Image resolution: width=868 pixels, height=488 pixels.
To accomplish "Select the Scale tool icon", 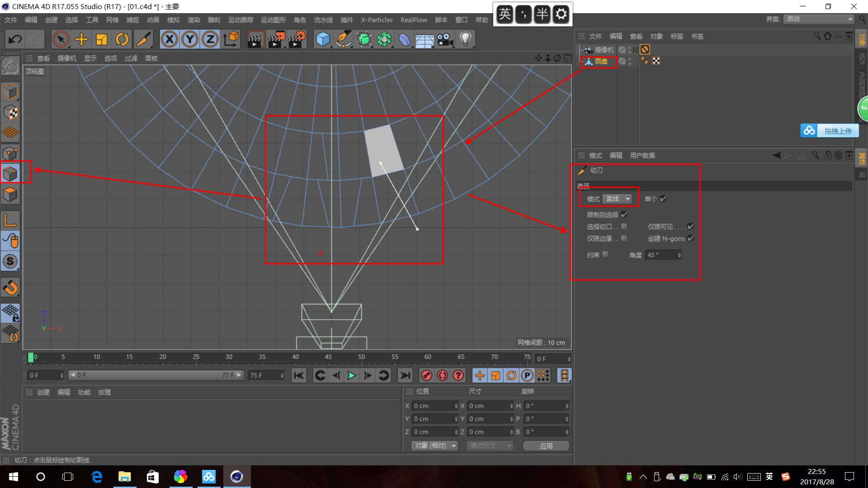I will click(102, 40).
